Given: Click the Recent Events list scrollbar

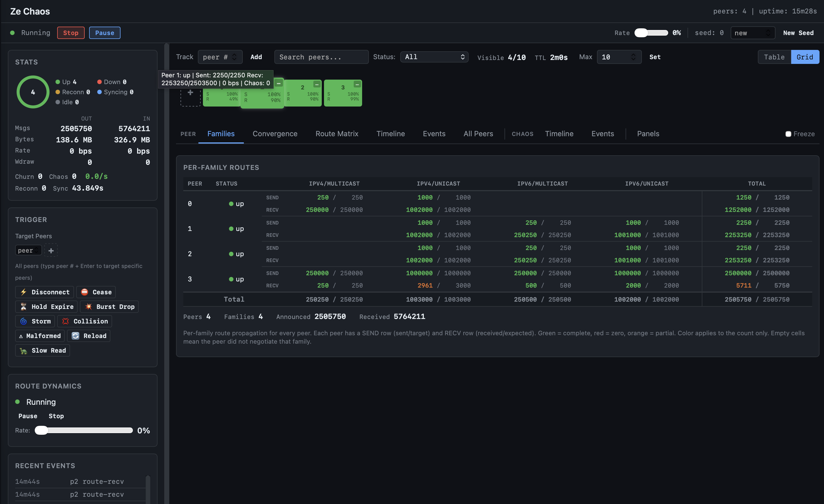Looking at the screenshot, I should tap(148, 490).
